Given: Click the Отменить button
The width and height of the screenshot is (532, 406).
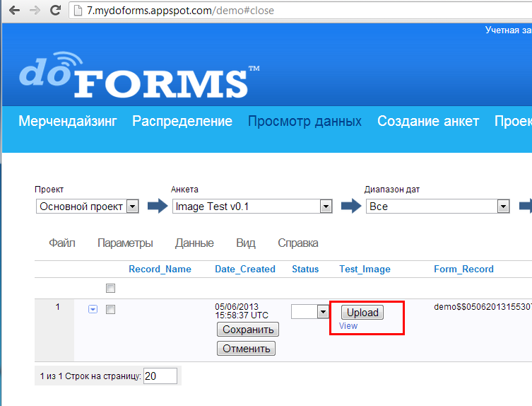Looking at the screenshot, I should [x=246, y=349].
